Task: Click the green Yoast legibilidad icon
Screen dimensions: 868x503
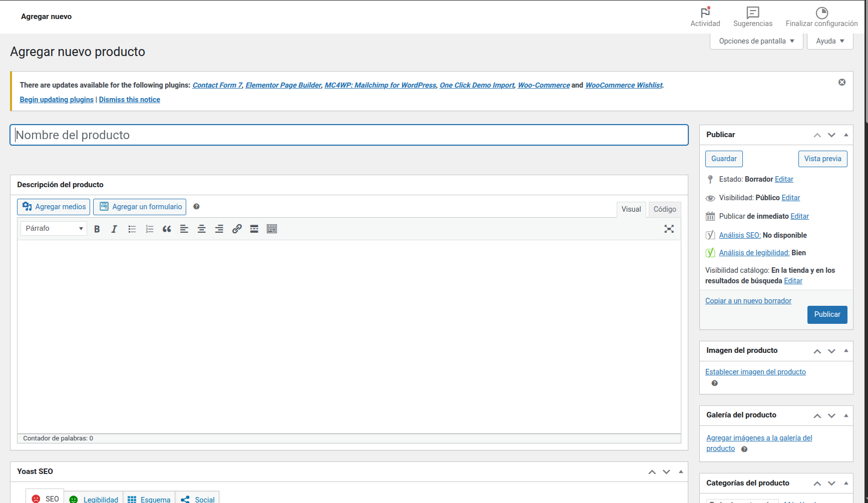Action: (710, 253)
